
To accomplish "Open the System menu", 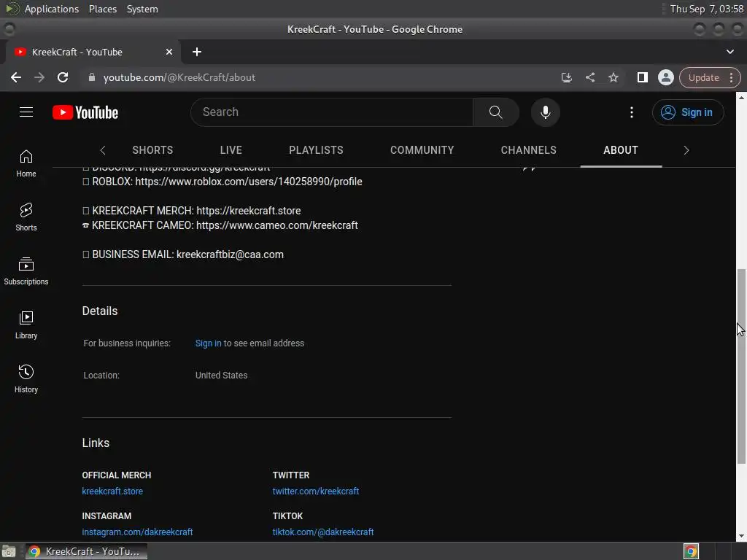I will coord(142,9).
